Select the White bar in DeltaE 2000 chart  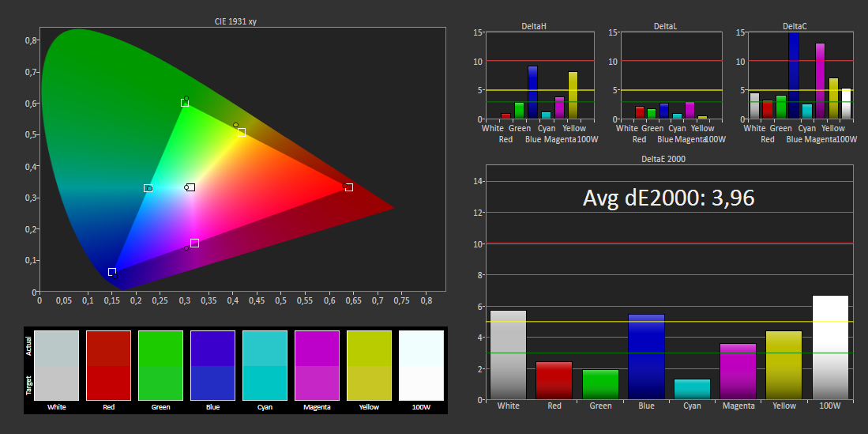508,355
